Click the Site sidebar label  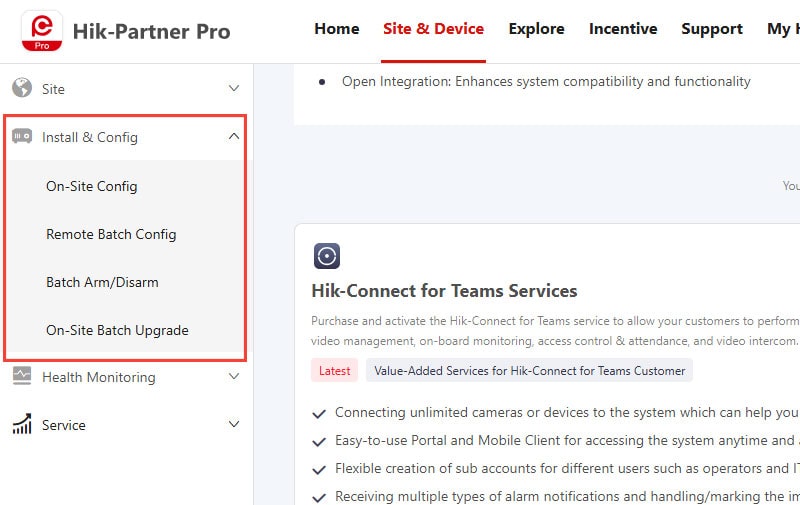[53, 89]
